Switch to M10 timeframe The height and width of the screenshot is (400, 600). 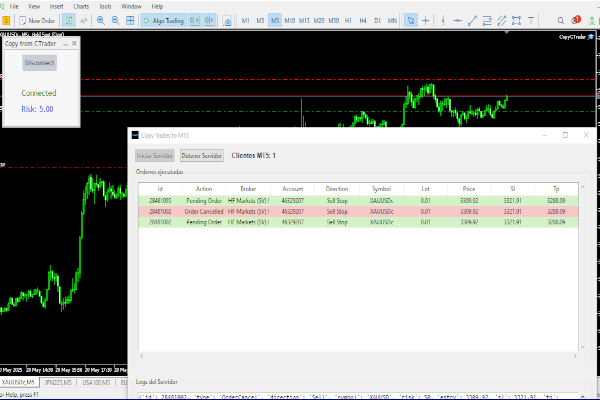tap(290, 21)
